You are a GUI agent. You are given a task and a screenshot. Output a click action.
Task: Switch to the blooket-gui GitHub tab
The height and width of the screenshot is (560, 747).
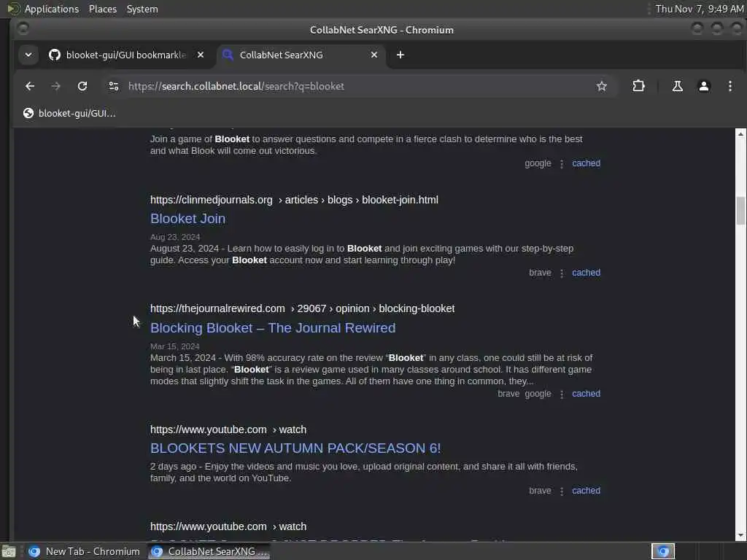[126, 55]
